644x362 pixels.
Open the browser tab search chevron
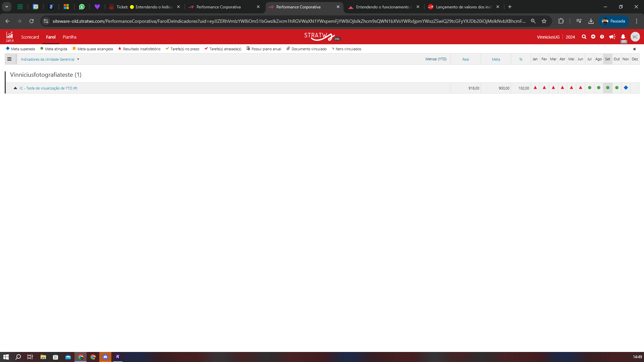tap(7, 7)
